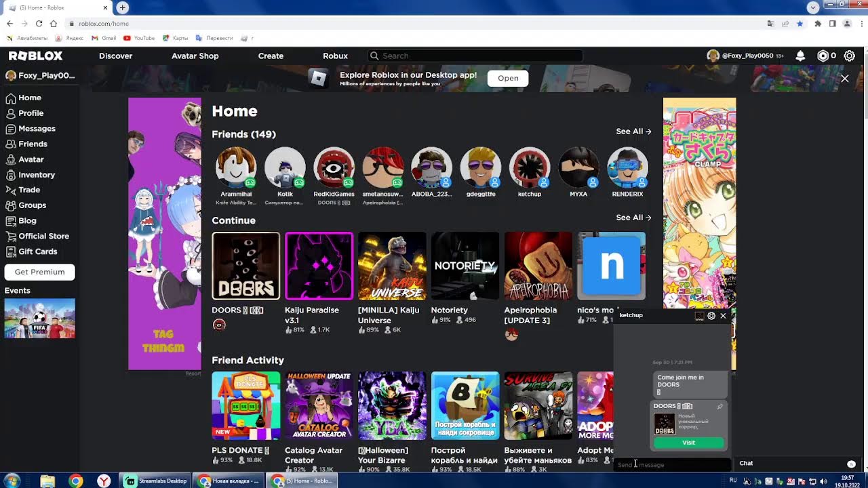Open friend Arammihai's avatar

(236, 167)
